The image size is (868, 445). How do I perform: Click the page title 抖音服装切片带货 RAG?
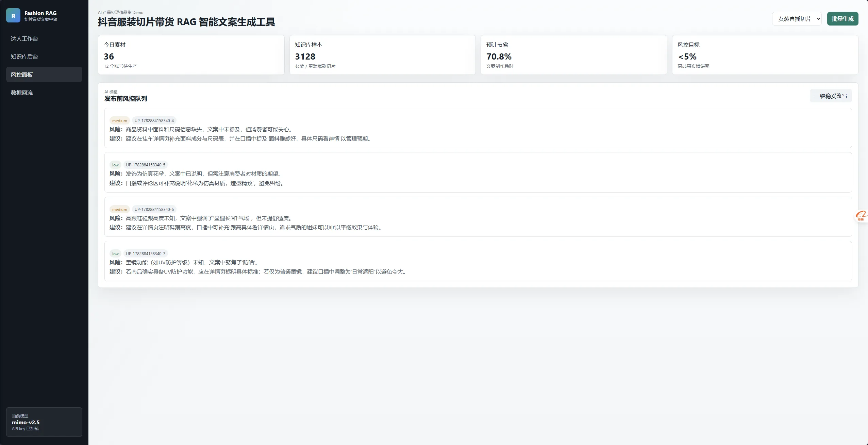pyautogui.click(x=186, y=22)
